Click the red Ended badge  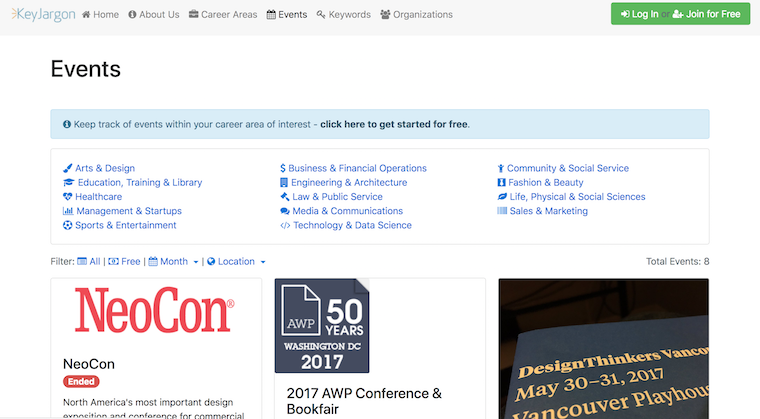point(81,382)
